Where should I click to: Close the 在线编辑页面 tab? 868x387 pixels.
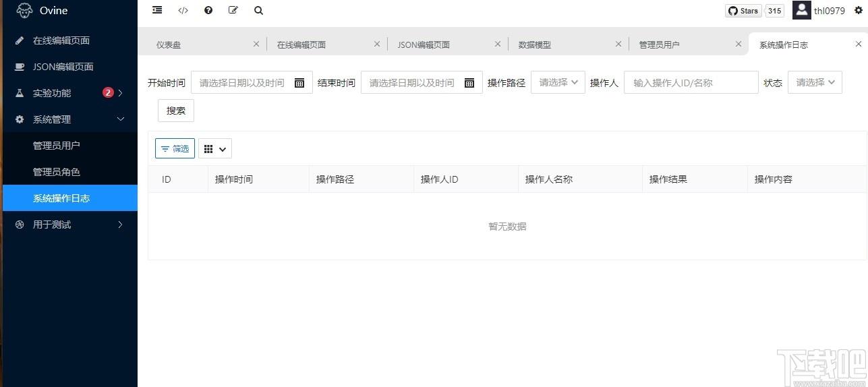(377, 44)
